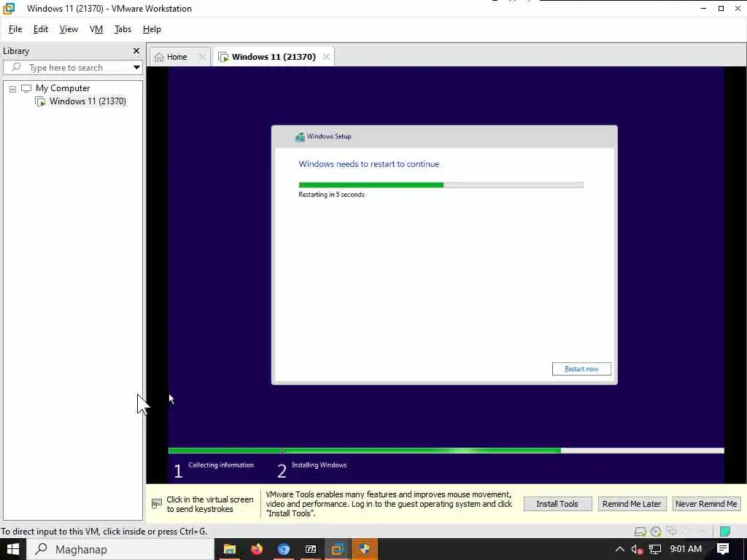This screenshot has height=560, width=747.
Task: Click Never Remind Me
Action: (x=706, y=504)
